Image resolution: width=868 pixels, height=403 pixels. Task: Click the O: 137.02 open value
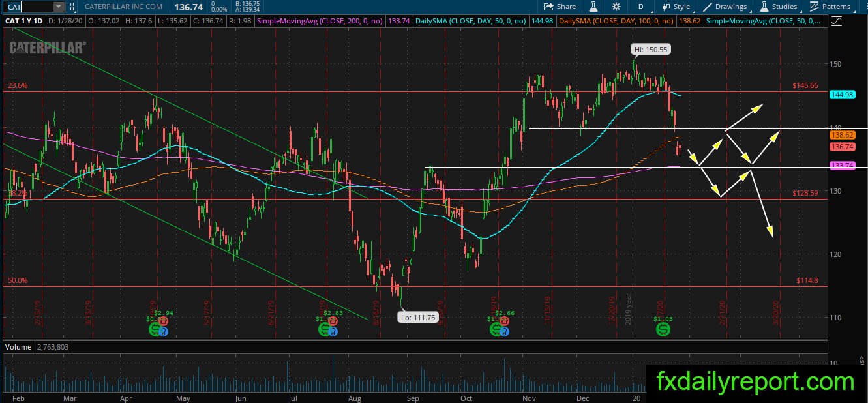pyautogui.click(x=103, y=21)
